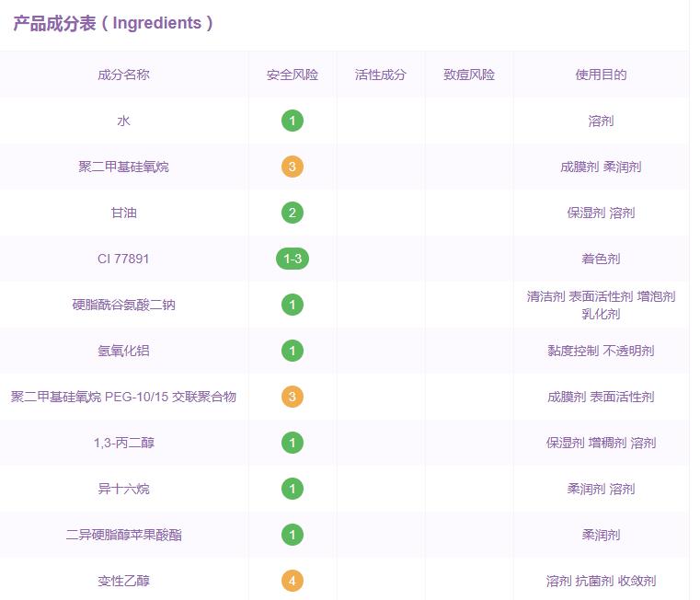Click the orange badge 4 for 变性乙醇
Viewport: 700px width, 600px height.
pyautogui.click(x=292, y=581)
